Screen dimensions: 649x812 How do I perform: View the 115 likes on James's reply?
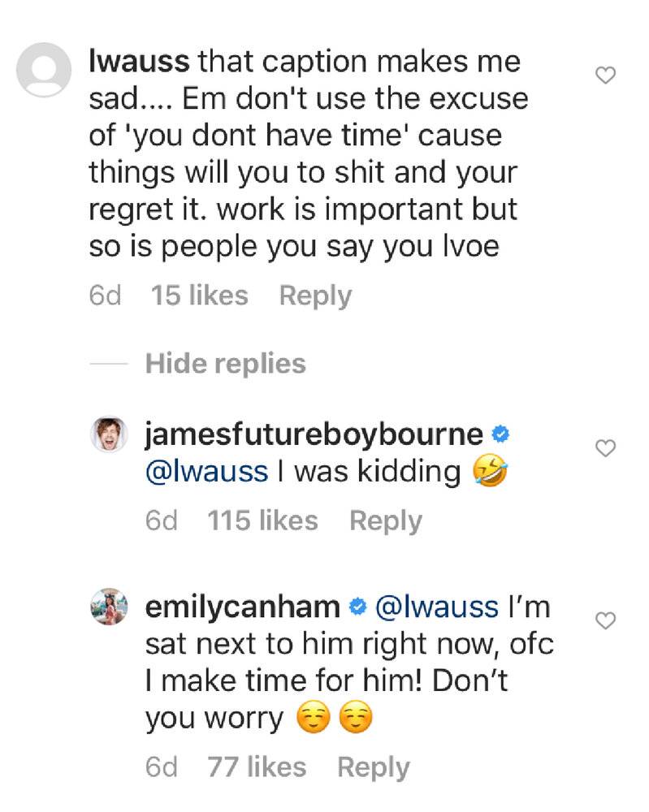262,520
